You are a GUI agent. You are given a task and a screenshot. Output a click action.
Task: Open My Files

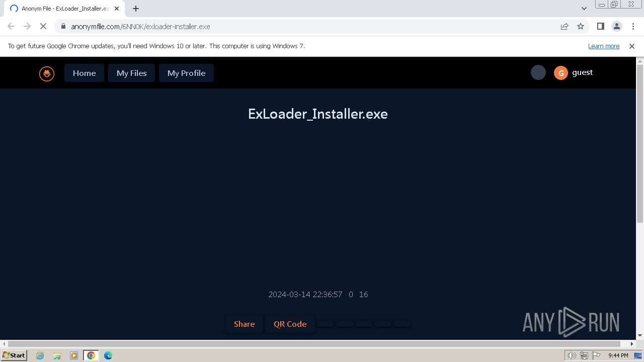coord(131,73)
